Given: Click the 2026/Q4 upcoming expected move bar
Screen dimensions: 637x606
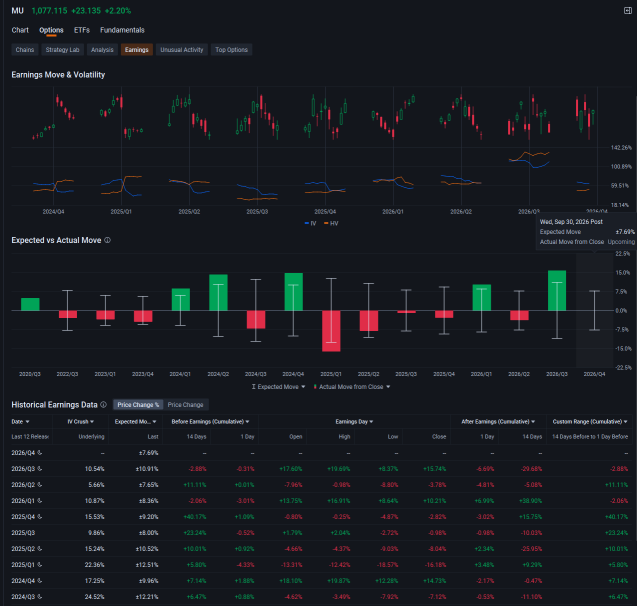Looking at the screenshot, I should coord(594,310).
